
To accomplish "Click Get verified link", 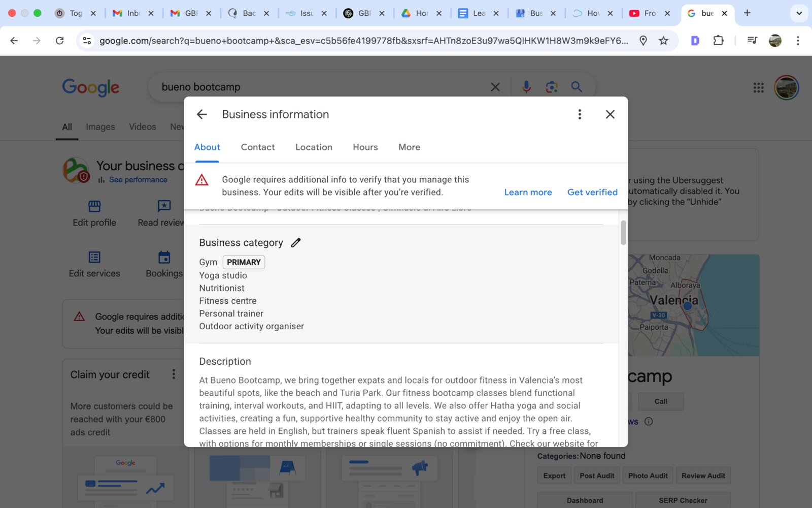I will (x=592, y=192).
